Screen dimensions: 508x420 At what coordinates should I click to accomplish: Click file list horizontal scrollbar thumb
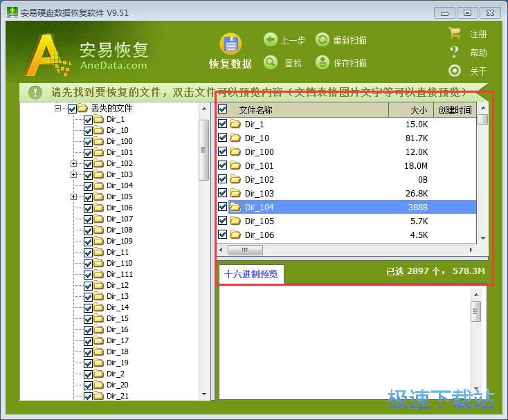245,250
